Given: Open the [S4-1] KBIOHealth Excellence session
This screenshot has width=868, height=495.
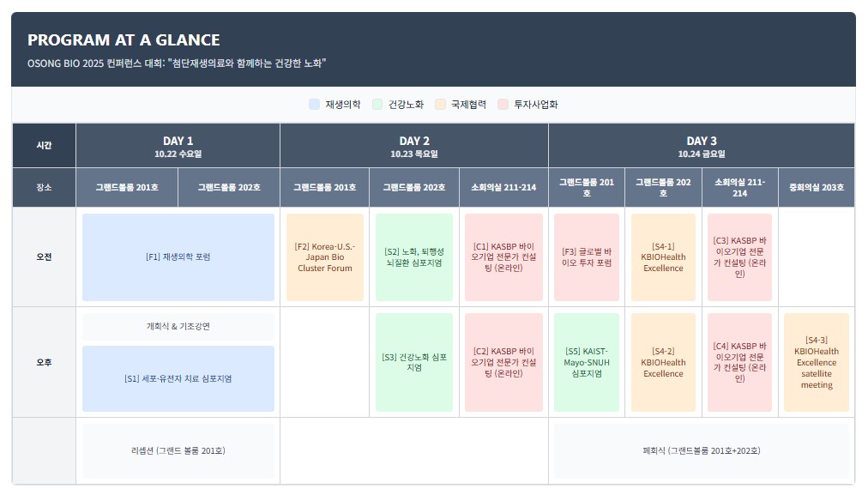Looking at the screenshot, I should coord(662,257).
